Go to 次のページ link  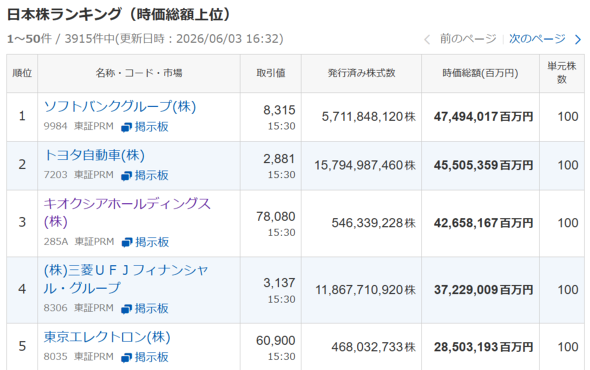click(x=537, y=38)
